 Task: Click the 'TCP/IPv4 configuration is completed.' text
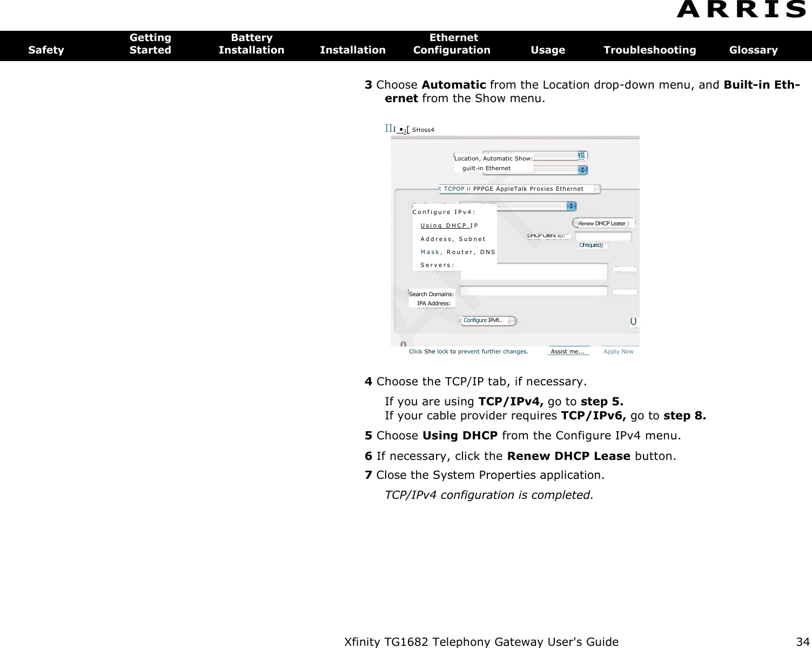click(488, 495)
